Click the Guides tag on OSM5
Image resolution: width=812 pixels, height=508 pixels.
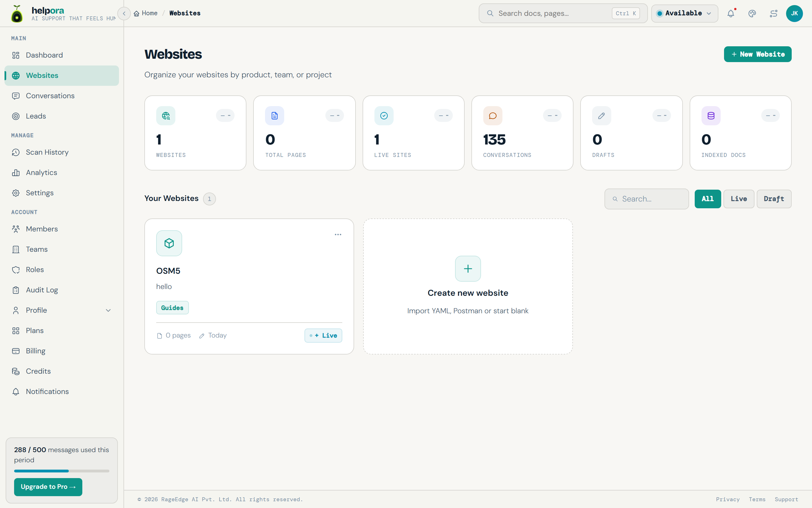(173, 308)
